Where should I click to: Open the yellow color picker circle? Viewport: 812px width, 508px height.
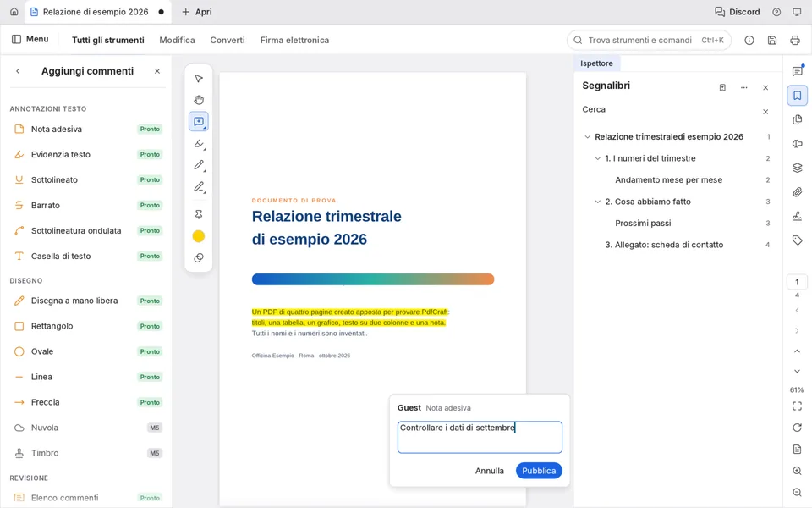tap(199, 236)
